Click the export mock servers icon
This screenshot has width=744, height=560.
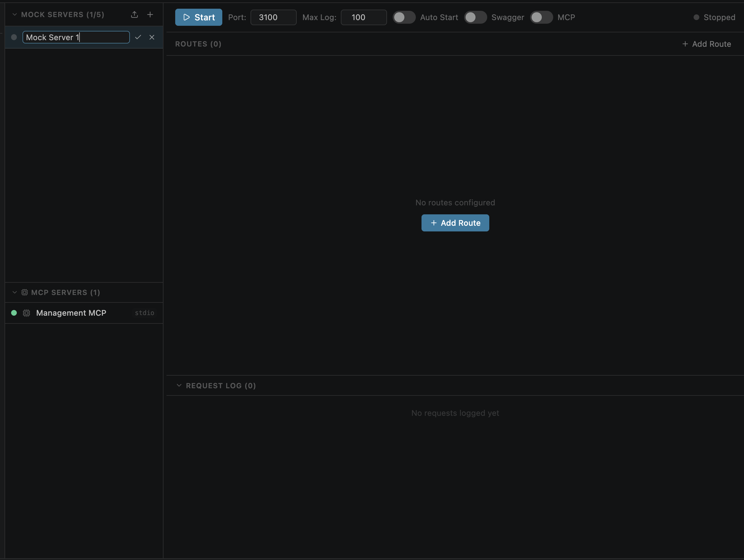(134, 14)
